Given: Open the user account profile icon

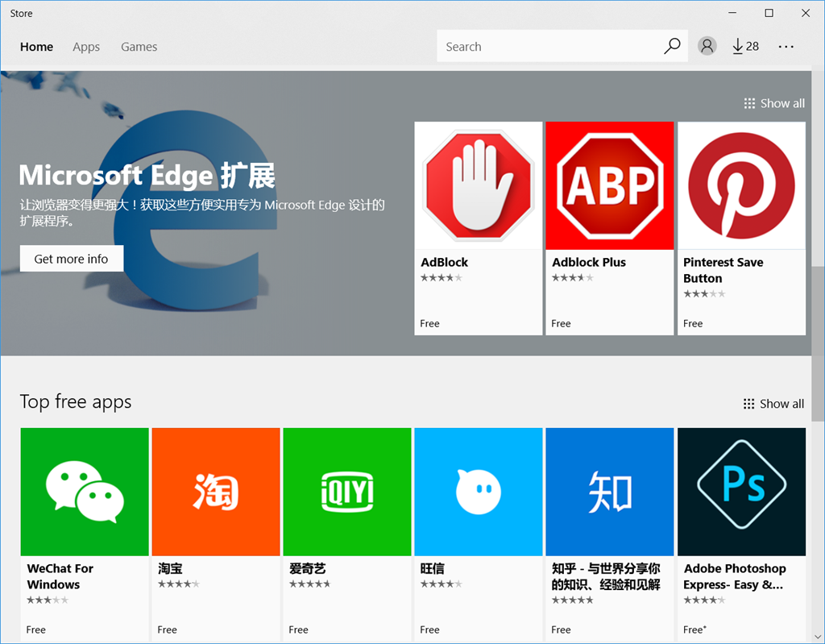Looking at the screenshot, I should pos(707,46).
